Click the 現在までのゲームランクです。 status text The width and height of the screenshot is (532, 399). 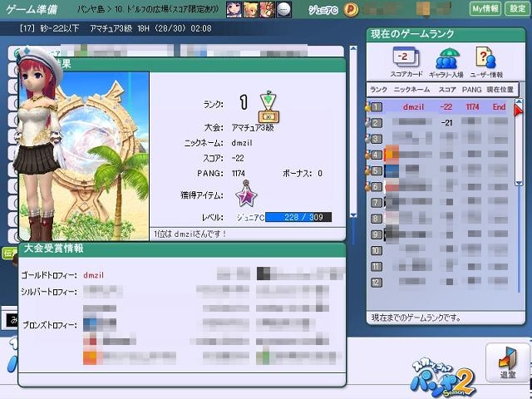(x=416, y=318)
